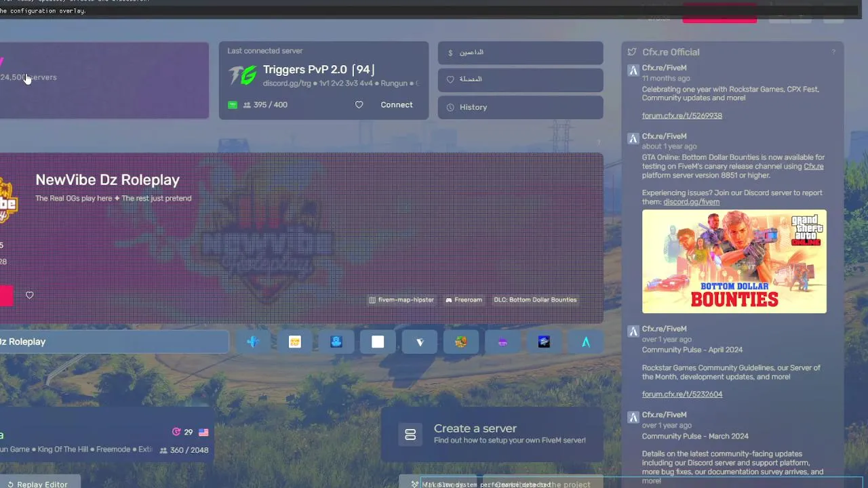The image size is (868, 488).
Task: Click FiveM avatar on Community Pulse March post
Action: [633, 417]
